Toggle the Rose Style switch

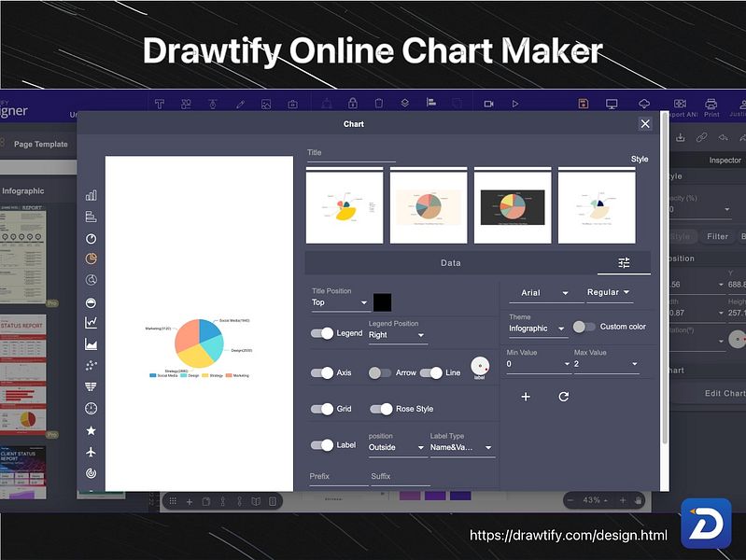coord(381,409)
